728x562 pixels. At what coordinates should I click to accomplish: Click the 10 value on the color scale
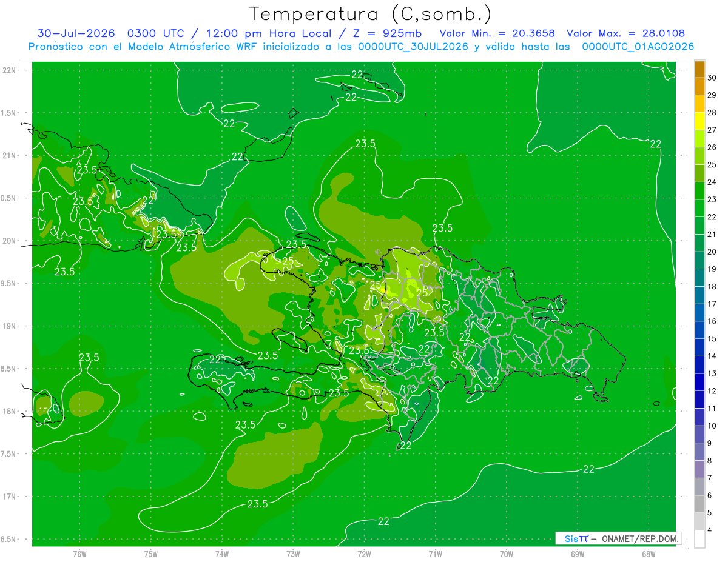pyautogui.click(x=712, y=426)
